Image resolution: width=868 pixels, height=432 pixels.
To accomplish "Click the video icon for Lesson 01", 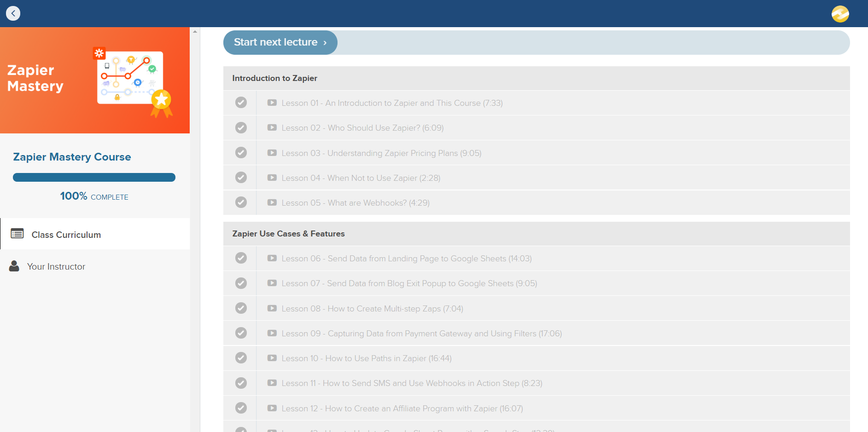I will pyautogui.click(x=272, y=103).
